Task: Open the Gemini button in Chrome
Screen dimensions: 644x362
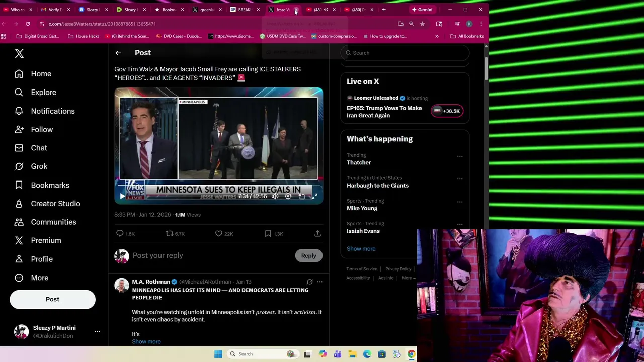Action: point(422,10)
